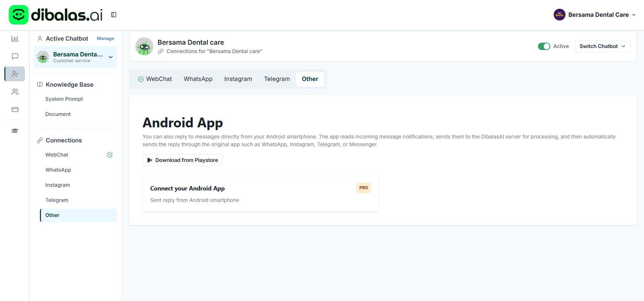This screenshot has height=301, width=644.
Task: Collapse the sidebar panel icon
Action: [x=114, y=15]
